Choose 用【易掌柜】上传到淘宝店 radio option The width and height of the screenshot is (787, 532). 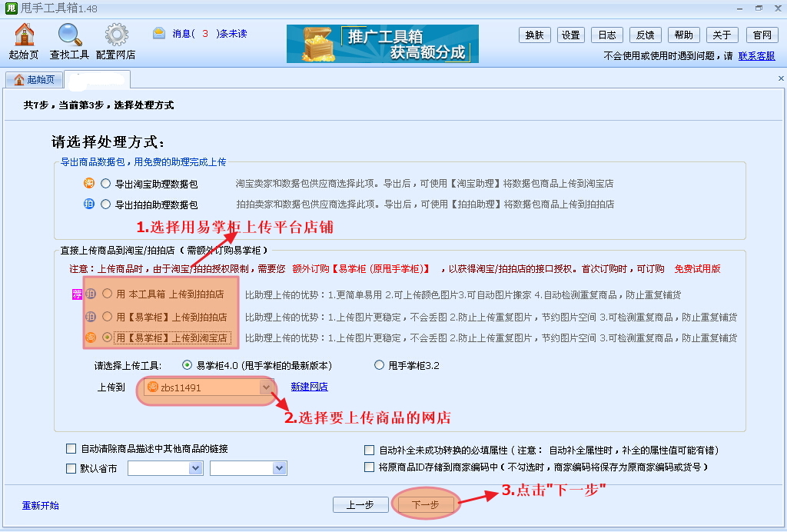tap(107, 337)
